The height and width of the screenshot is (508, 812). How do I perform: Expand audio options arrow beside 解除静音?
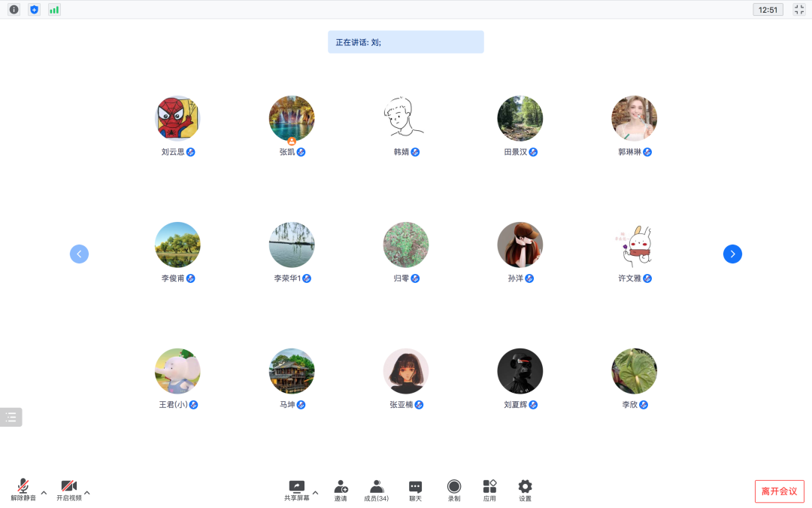pos(44,493)
